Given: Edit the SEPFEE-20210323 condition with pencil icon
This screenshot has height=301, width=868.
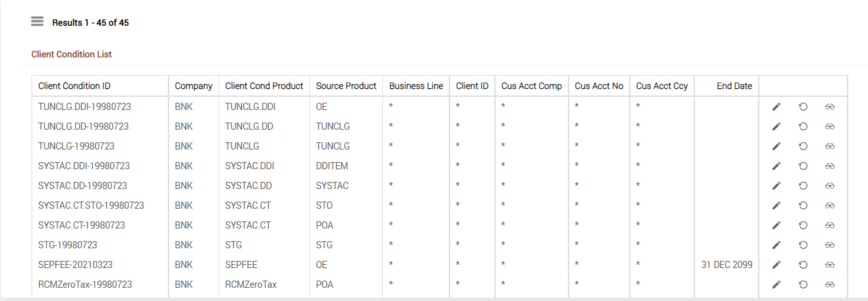Looking at the screenshot, I should [x=777, y=265].
